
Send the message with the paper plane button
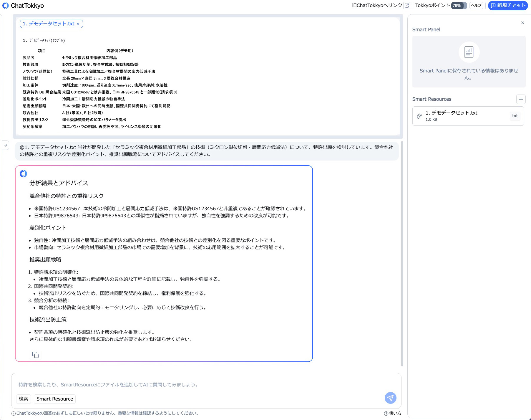[x=390, y=398]
